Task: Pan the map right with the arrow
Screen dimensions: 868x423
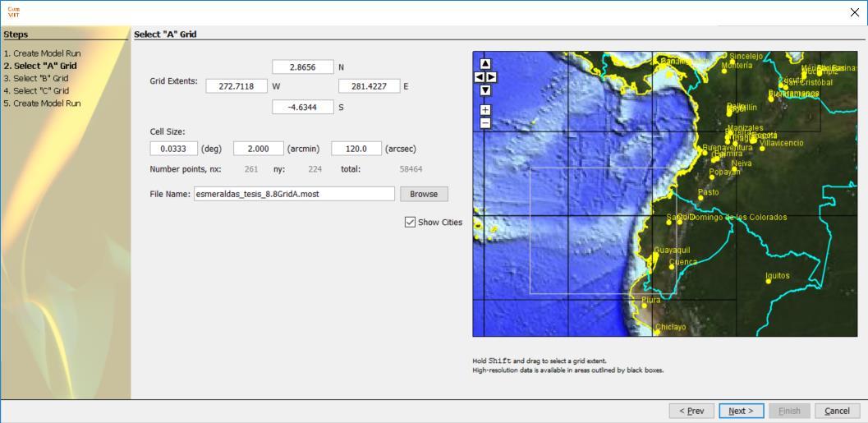Action: pyautogui.click(x=491, y=77)
